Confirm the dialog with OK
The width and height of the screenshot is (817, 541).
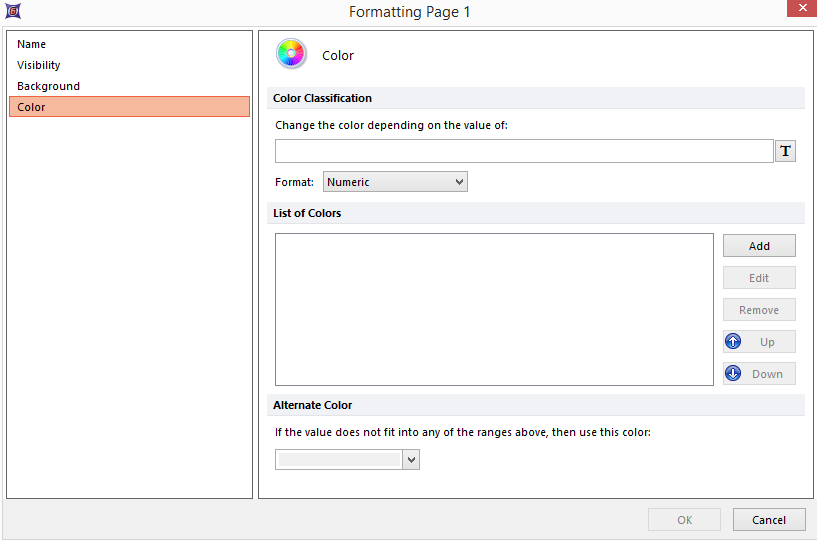point(684,520)
